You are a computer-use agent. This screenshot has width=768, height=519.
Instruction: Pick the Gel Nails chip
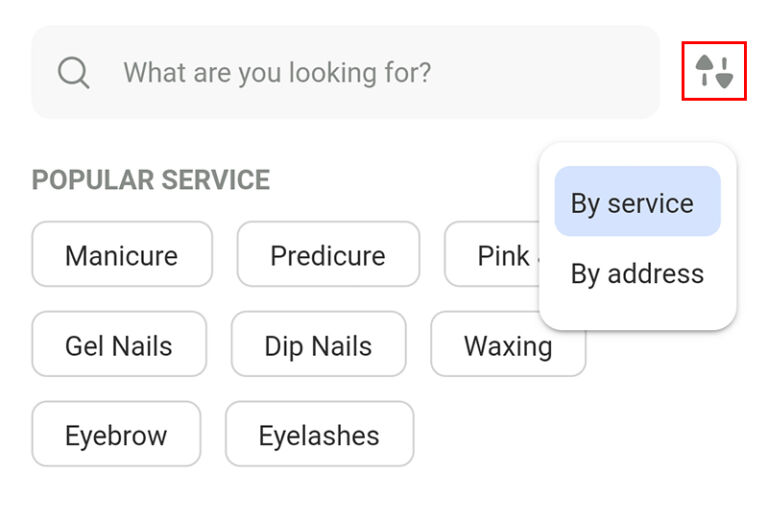point(119,344)
